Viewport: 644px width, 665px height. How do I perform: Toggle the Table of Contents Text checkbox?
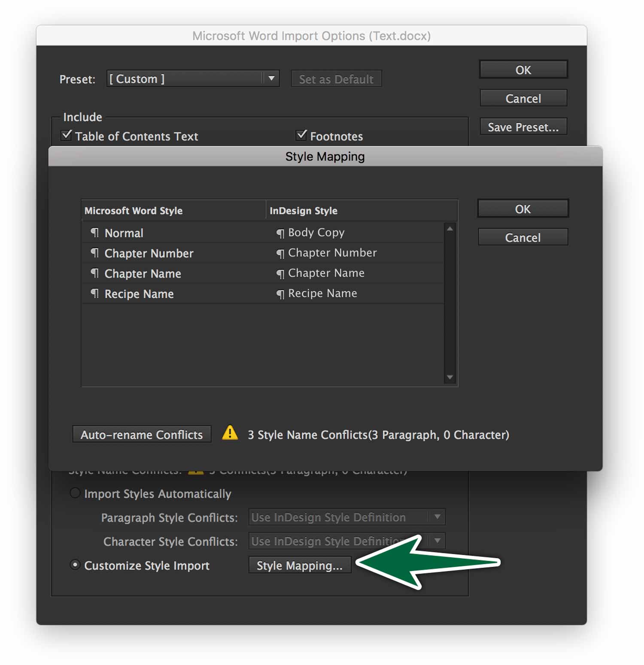(x=67, y=135)
